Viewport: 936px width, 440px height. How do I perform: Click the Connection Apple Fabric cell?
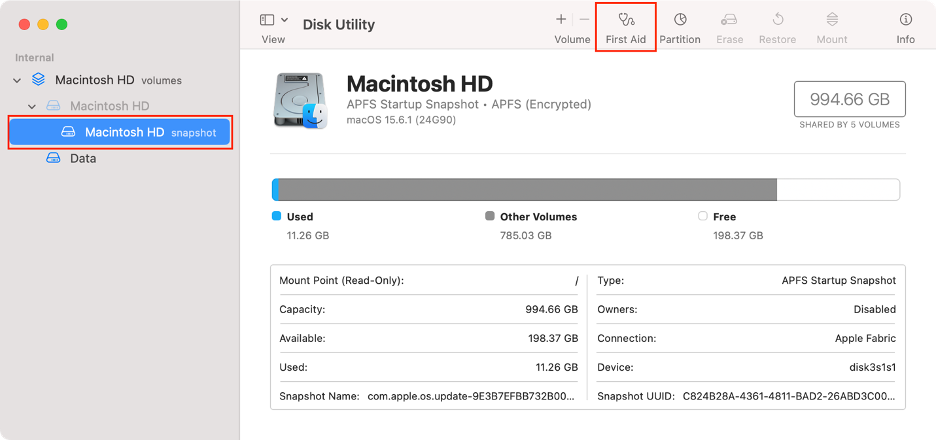746,339
